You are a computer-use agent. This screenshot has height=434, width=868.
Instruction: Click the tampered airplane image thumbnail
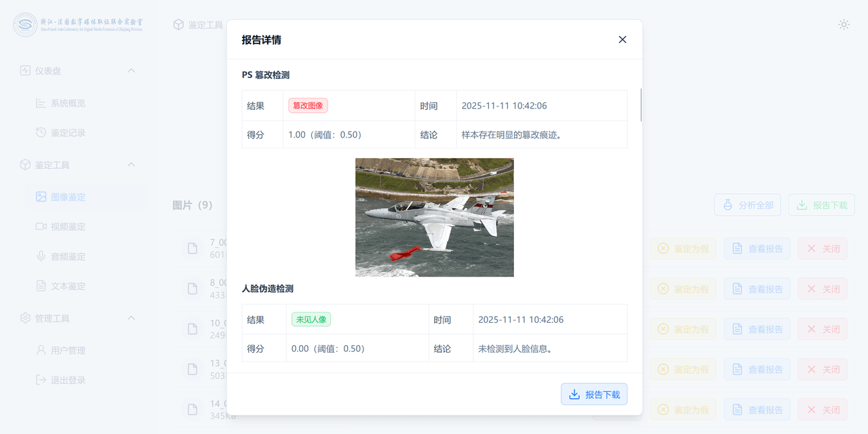[434, 217]
